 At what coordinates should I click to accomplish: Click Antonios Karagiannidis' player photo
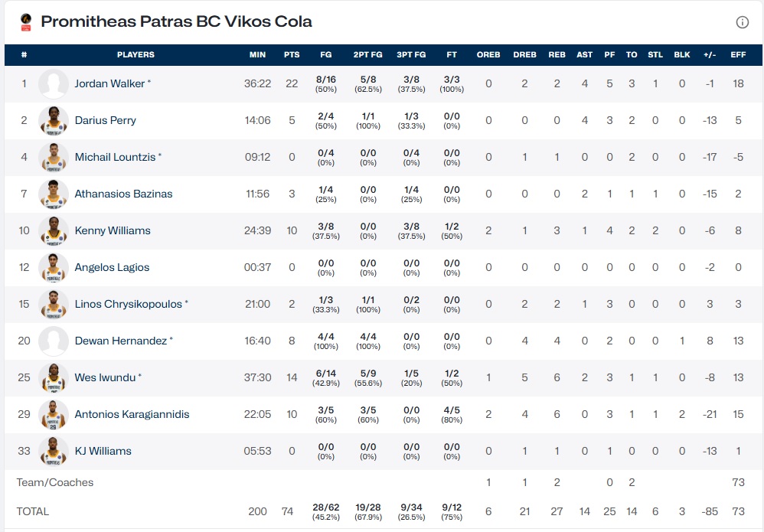54,414
